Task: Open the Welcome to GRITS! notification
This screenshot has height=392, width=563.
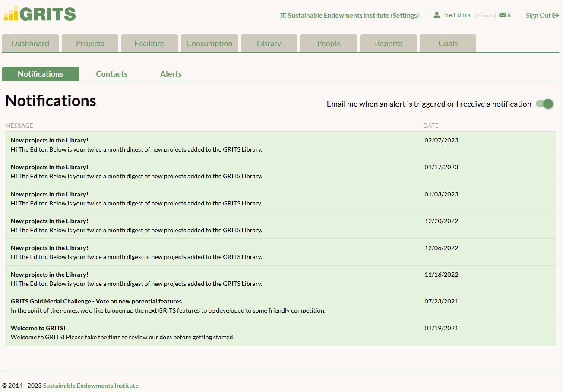Action: pyautogui.click(x=281, y=332)
